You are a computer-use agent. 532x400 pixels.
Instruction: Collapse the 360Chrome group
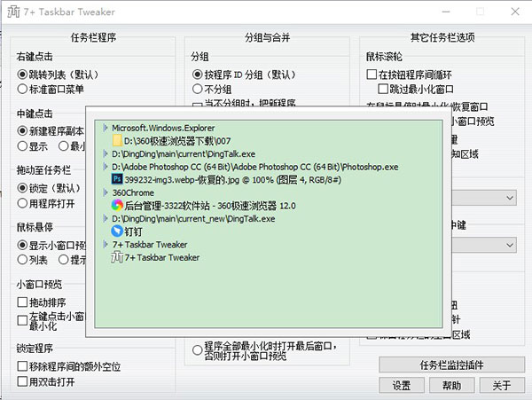106,192
